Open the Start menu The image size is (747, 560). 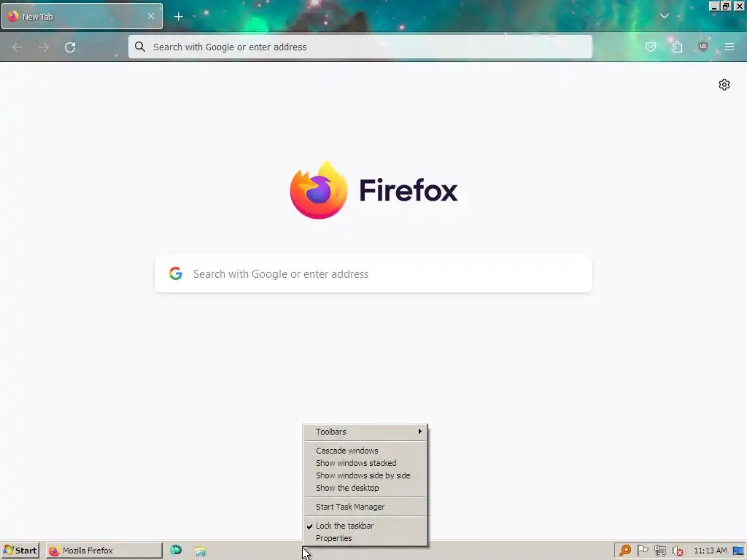tap(20, 551)
